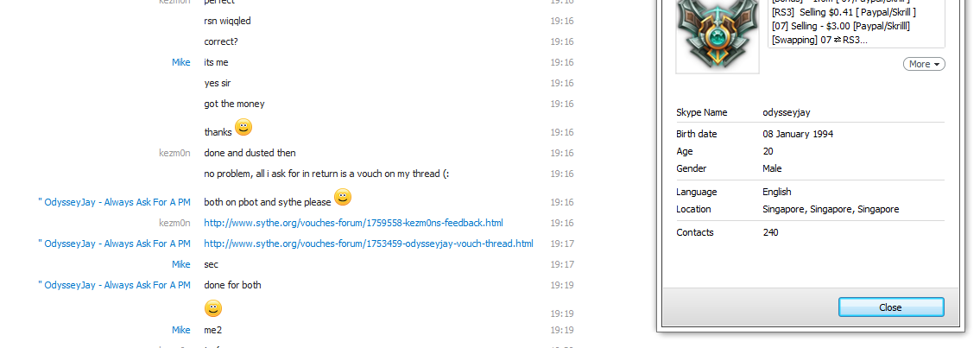The image size is (980, 348).
Task: Click the standalone smiley emoticon at 19:19
Action: (x=213, y=308)
